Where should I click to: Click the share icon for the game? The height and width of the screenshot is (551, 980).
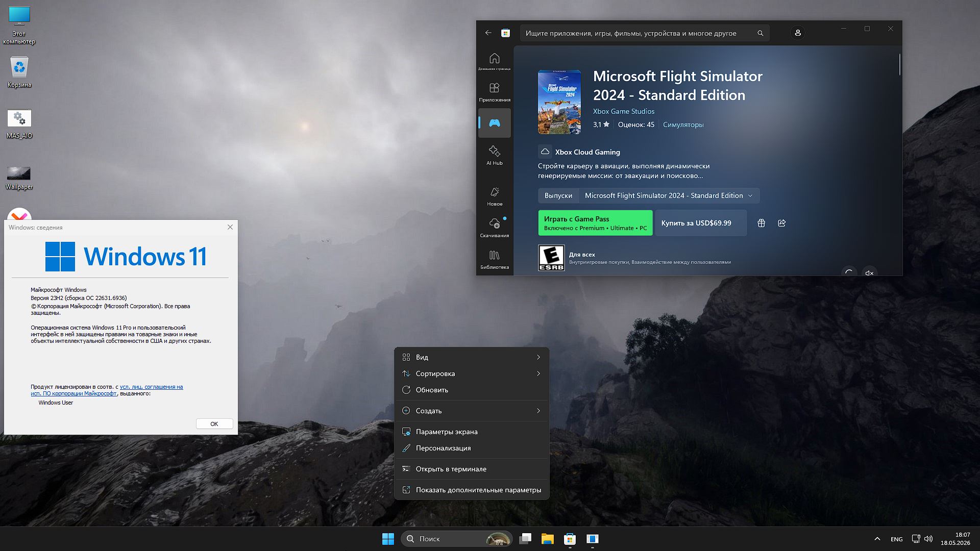(781, 223)
